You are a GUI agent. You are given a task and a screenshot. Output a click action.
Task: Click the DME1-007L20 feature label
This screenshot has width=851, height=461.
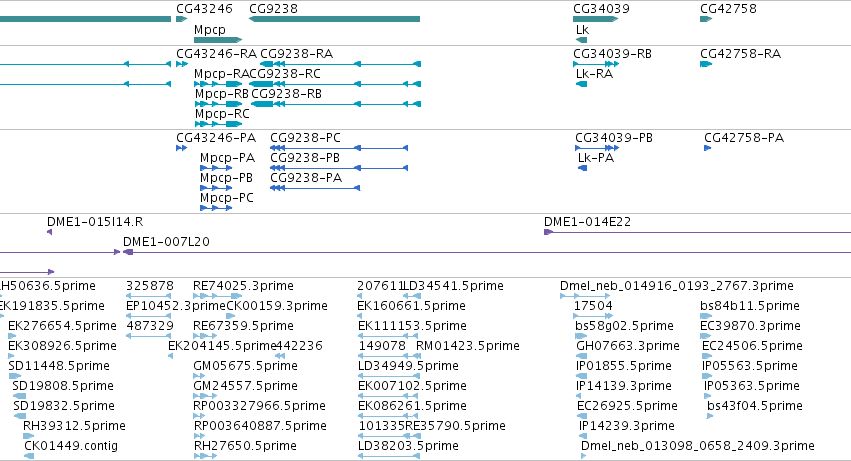166,242
